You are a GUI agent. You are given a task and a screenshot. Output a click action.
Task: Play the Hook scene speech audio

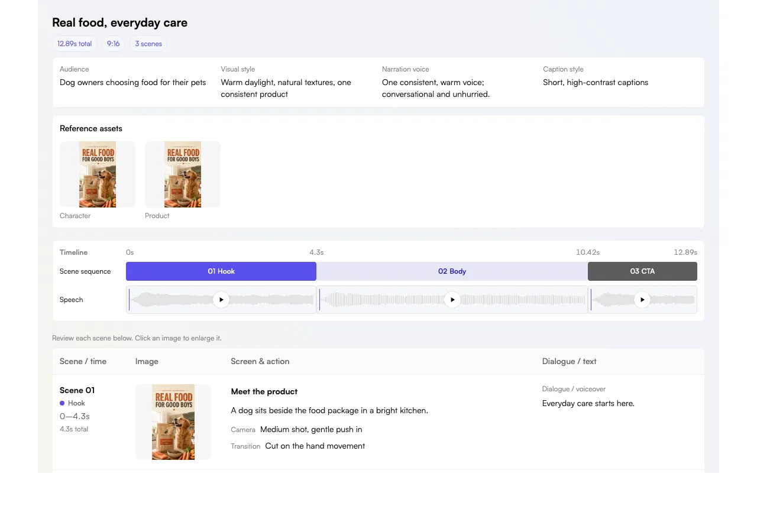coord(221,300)
